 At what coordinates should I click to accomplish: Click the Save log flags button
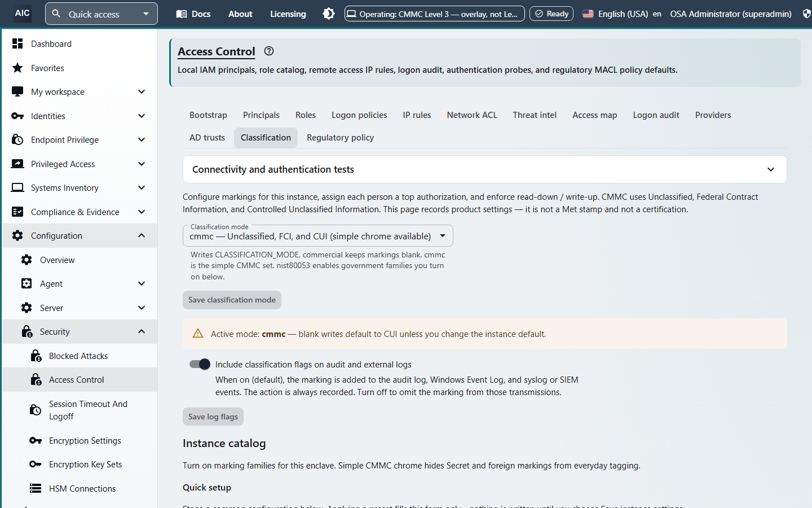(213, 417)
